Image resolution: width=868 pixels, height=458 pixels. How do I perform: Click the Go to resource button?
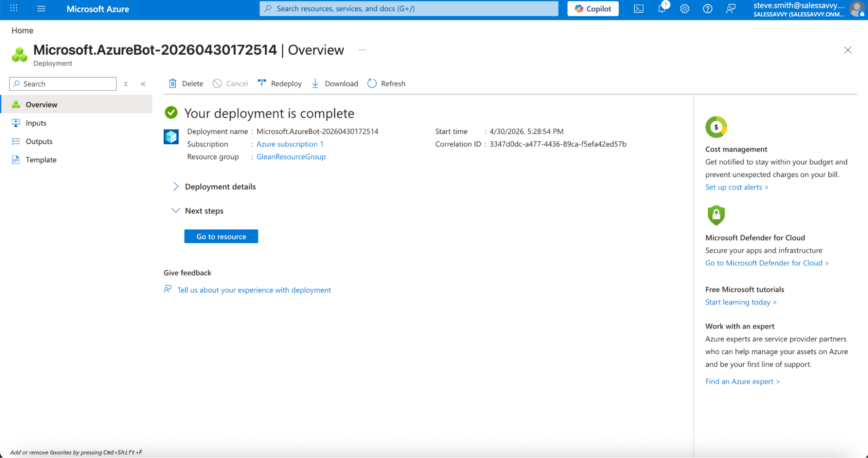click(x=221, y=236)
